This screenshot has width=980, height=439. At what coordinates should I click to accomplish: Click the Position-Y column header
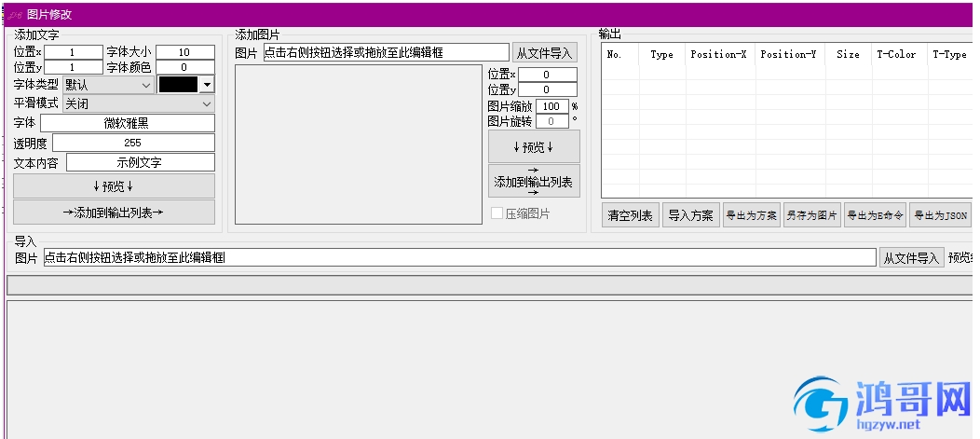790,54
